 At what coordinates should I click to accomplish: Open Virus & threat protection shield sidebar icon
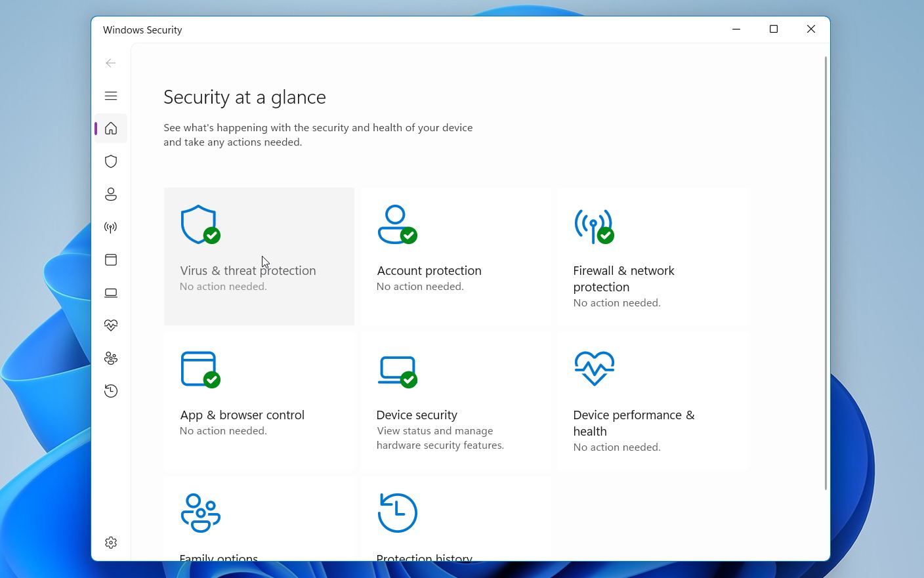click(111, 161)
